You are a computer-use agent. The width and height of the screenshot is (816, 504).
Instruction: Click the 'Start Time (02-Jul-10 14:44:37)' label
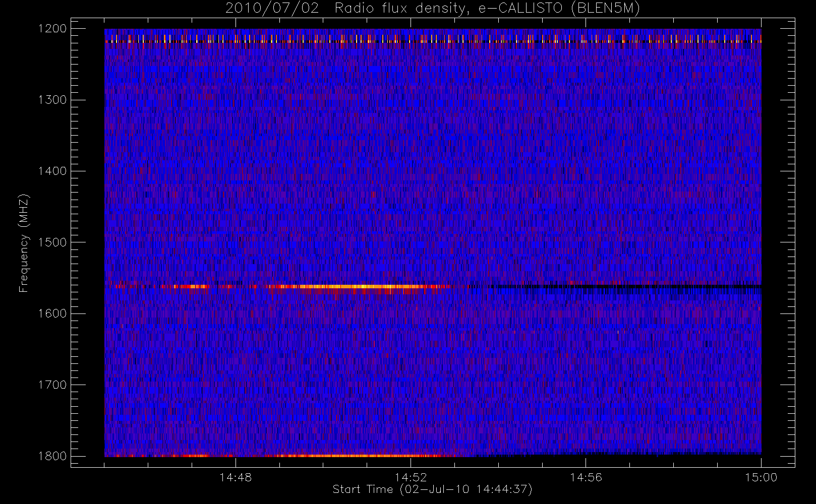[432, 489]
